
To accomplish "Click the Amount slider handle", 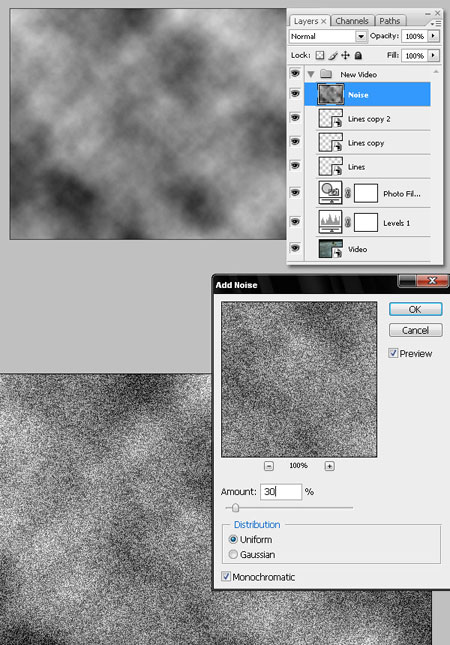I will (235, 508).
